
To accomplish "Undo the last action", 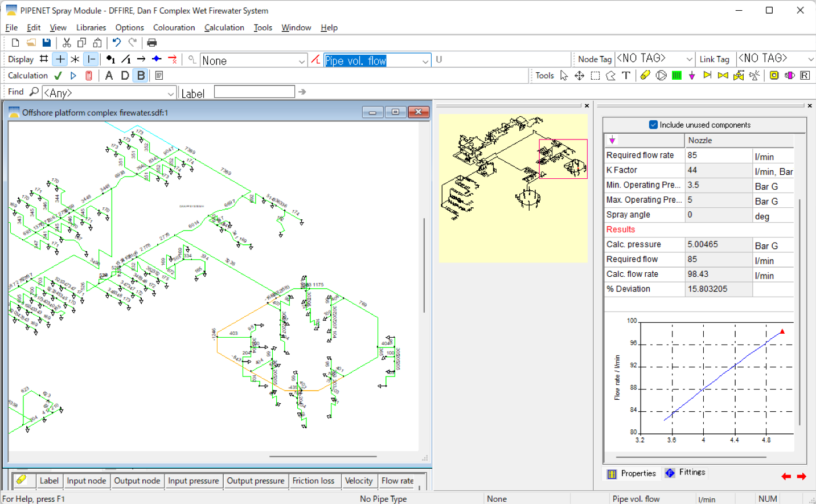I will 117,43.
